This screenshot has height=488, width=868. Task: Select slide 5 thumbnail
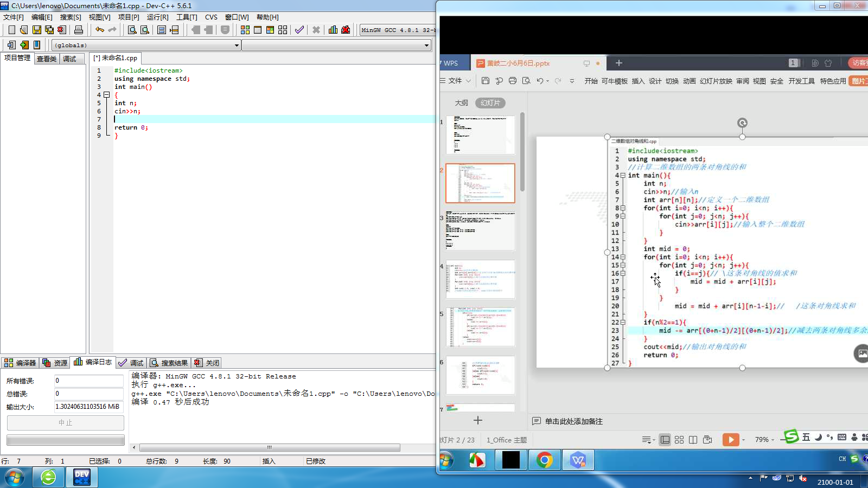tap(480, 327)
